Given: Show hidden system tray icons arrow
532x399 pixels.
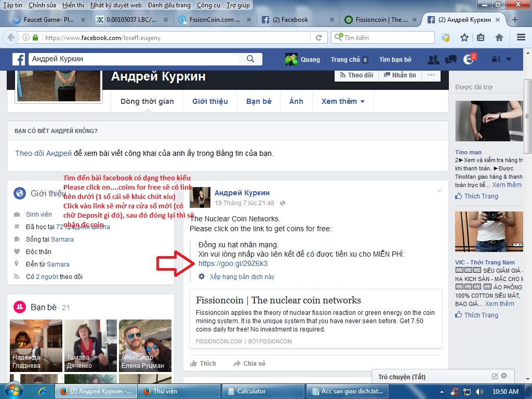Looking at the screenshot, I should point(442,392).
